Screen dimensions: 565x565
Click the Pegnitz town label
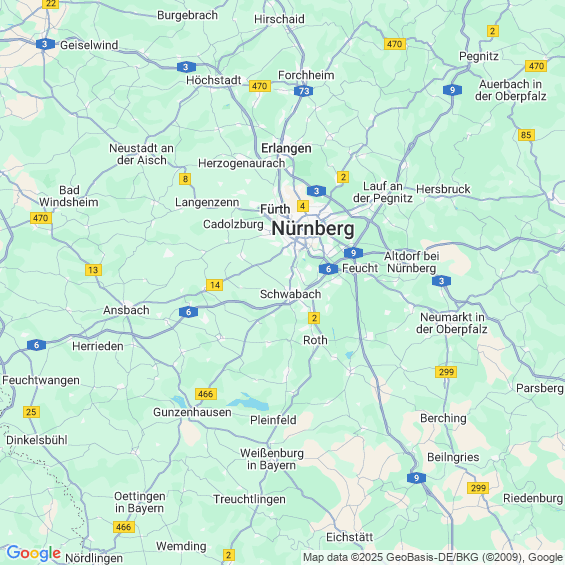tap(479, 57)
